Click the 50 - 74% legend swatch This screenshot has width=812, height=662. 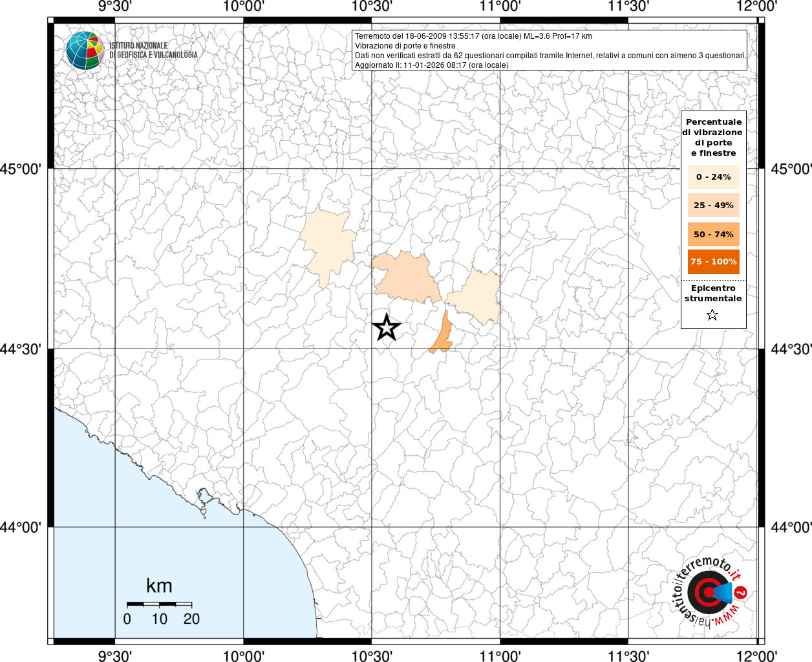coord(713,234)
